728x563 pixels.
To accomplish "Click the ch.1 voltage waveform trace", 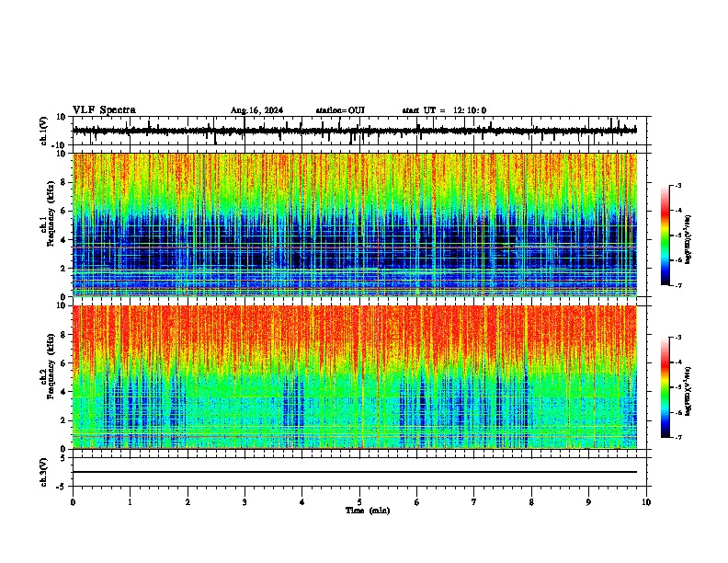I will point(355,131).
